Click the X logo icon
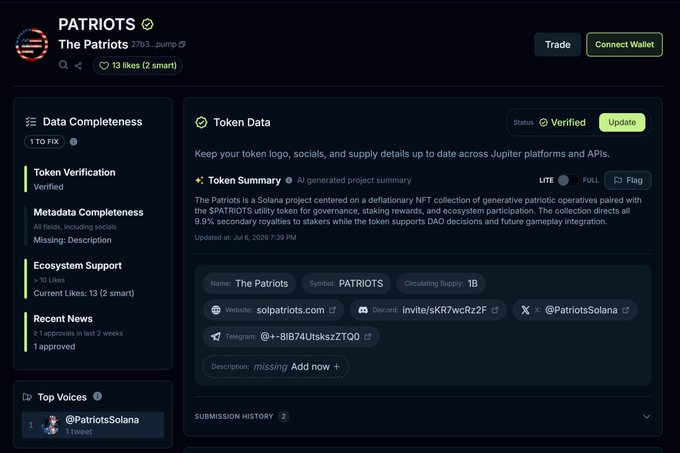Screen dimensions: 680x453 [x=525, y=310]
